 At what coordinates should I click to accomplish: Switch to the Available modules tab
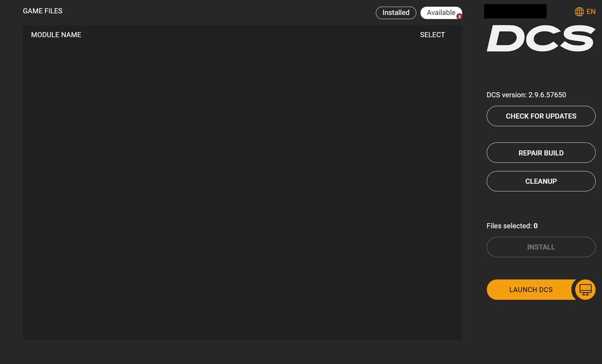tap(441, 13)
